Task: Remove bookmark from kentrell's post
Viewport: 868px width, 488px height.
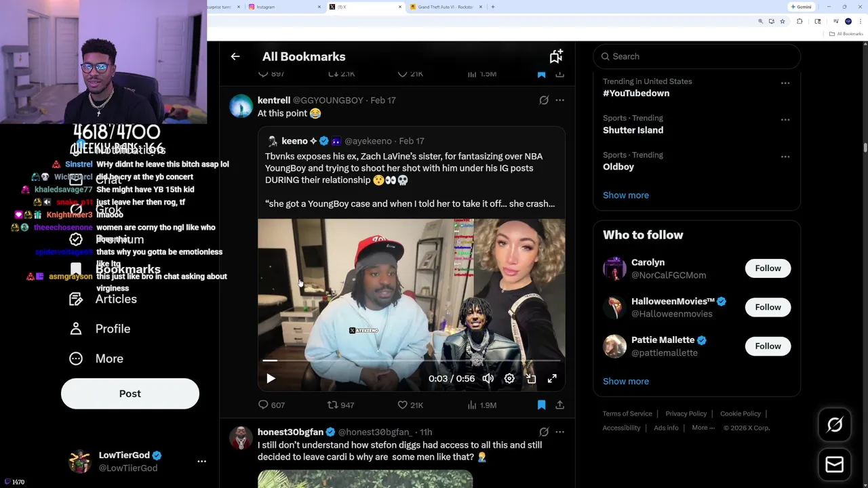Action: pyautogui.click(x=541, y=405)
